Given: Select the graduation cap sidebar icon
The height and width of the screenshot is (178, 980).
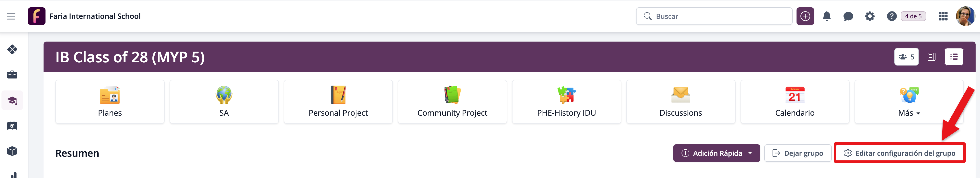Looking at the screenshot, I should pos(12,100).
